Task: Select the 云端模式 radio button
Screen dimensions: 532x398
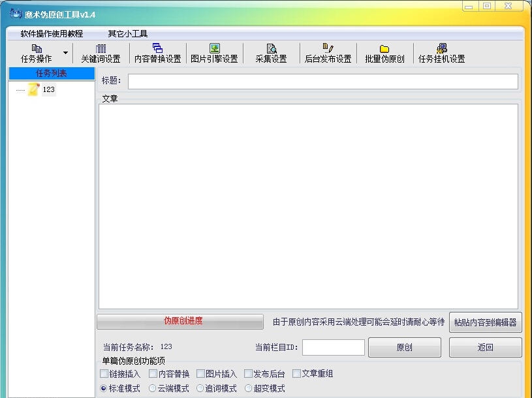Action: (152, 388)
